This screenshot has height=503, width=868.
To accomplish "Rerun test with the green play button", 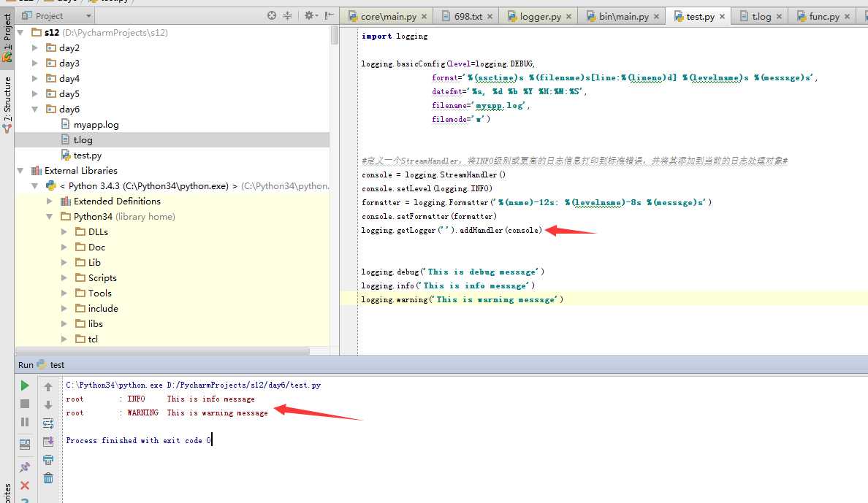I will click(x=25, y=385).
